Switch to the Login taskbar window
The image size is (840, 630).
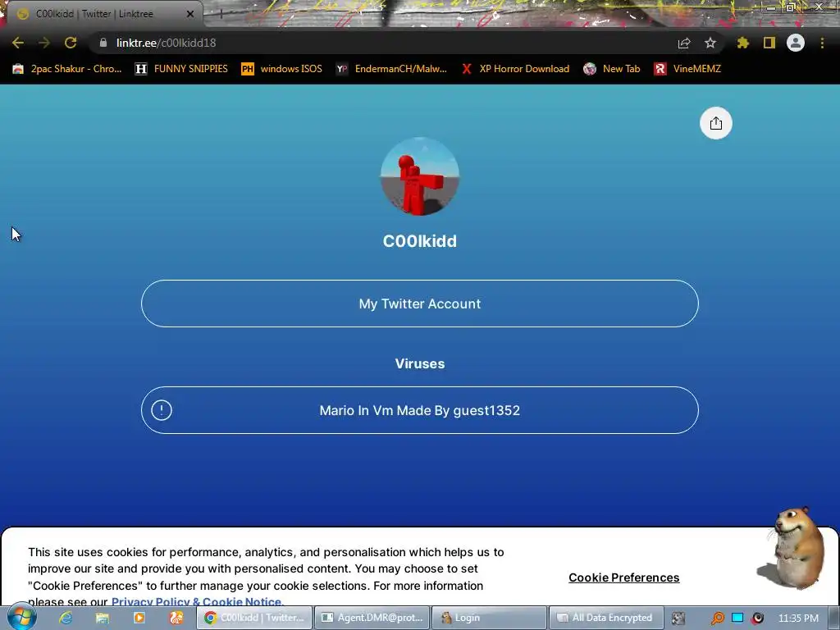(489, 618)
